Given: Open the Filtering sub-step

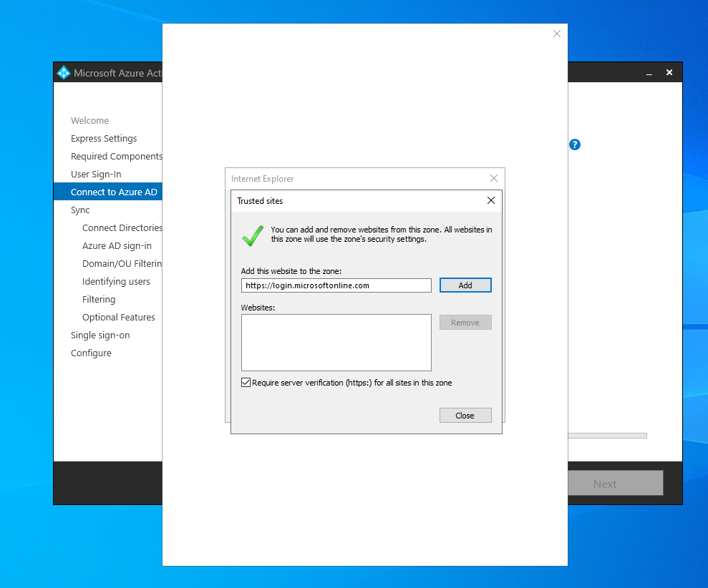Looking at the screenshot, I should [x=99, y=299].
